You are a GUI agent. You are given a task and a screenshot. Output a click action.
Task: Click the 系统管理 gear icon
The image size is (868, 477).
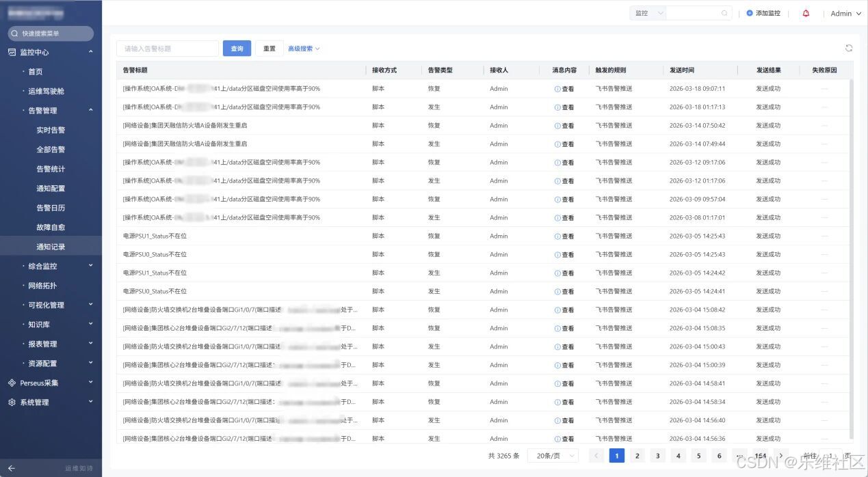pyautogui.click(x=12, y=403)
